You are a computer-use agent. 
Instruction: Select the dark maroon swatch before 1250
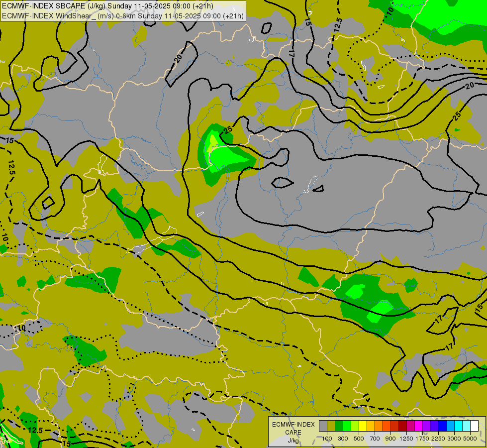point(403,426)
